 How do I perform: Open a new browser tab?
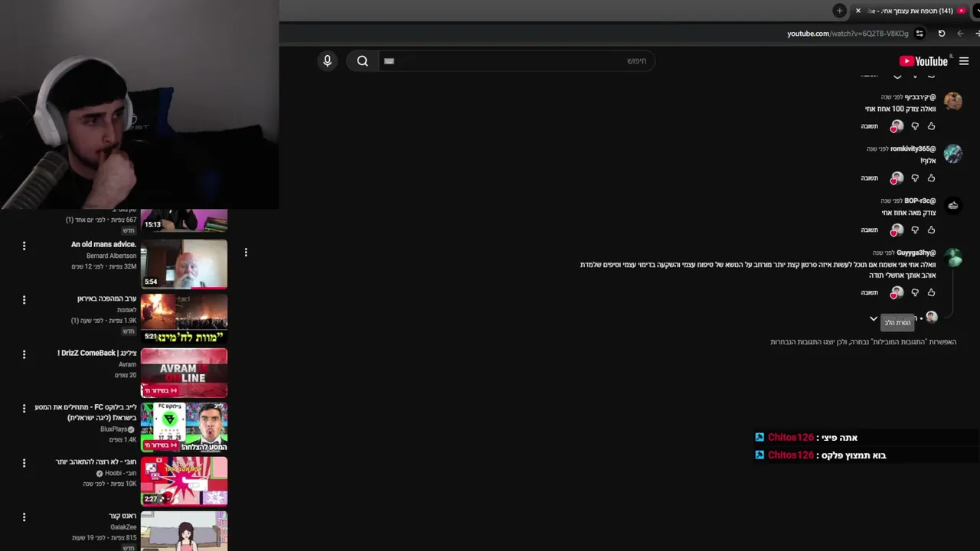click(x=840, y=11)
